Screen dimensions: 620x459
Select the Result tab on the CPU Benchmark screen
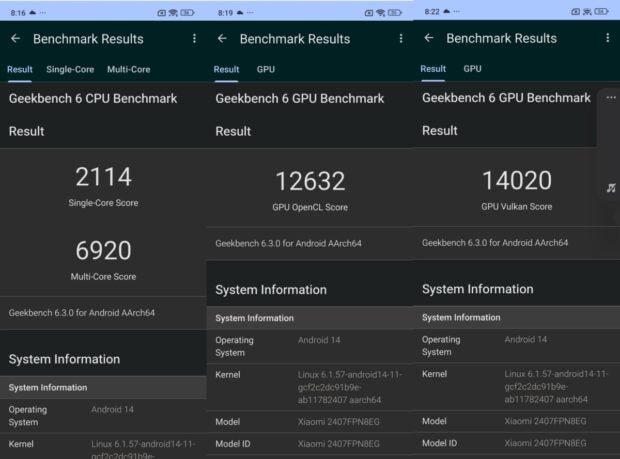20,69
